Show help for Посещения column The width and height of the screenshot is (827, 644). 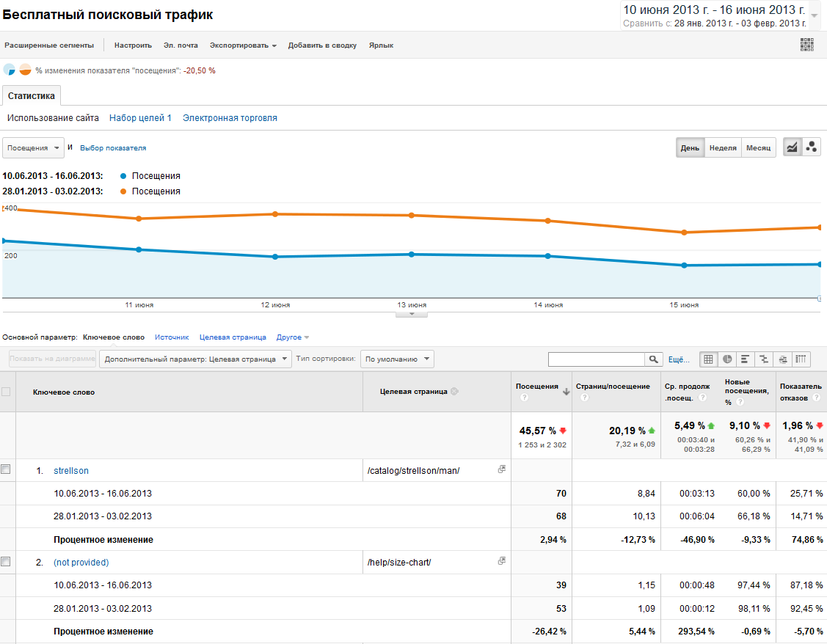pos(524,398)
